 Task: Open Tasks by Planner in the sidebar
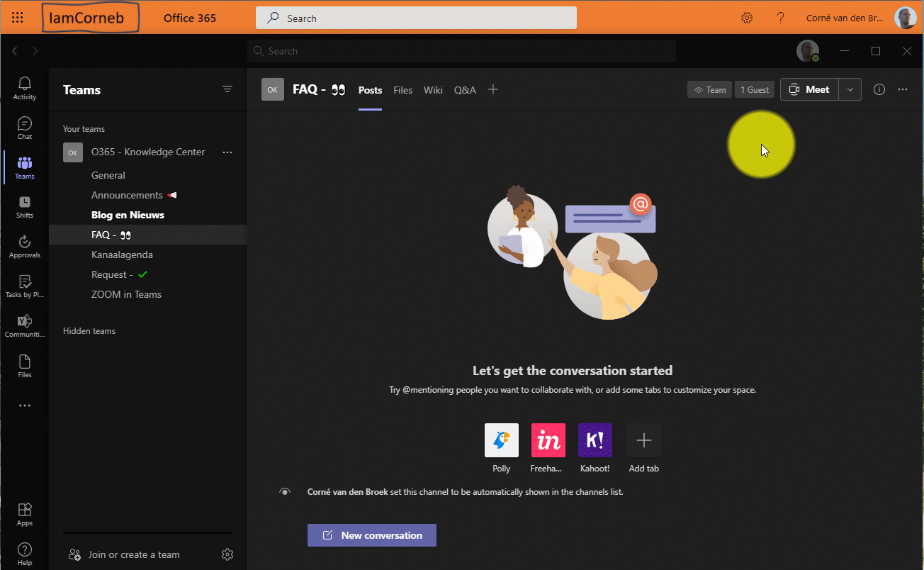25,286
